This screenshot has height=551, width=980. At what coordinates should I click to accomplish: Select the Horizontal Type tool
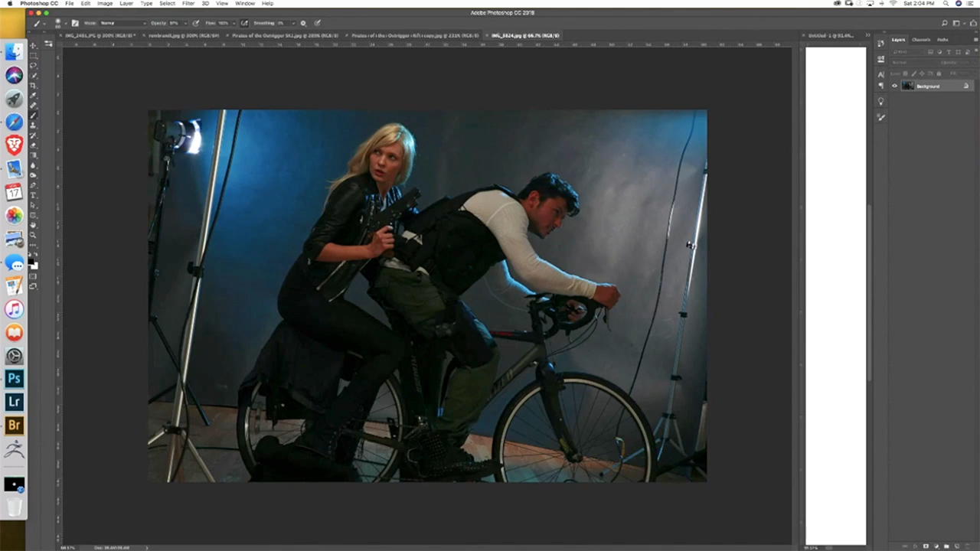33,195
